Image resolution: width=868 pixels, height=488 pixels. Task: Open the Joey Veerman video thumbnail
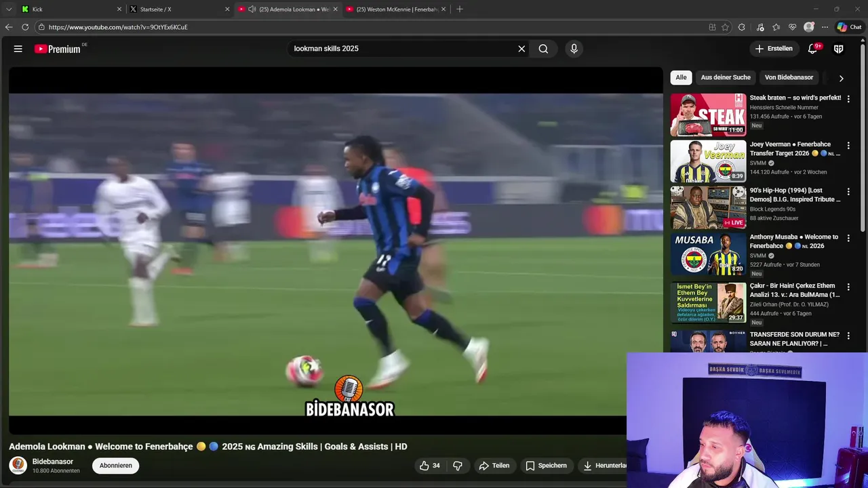[x=708, y=161]
